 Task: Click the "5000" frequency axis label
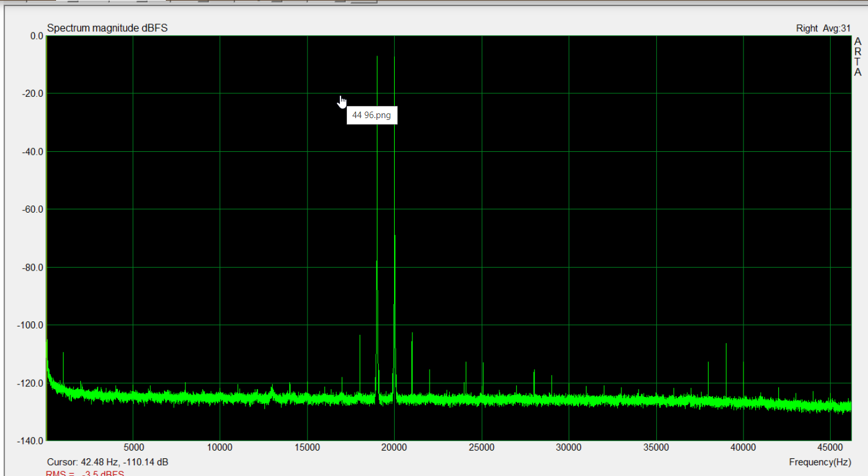tap(133, 448)
